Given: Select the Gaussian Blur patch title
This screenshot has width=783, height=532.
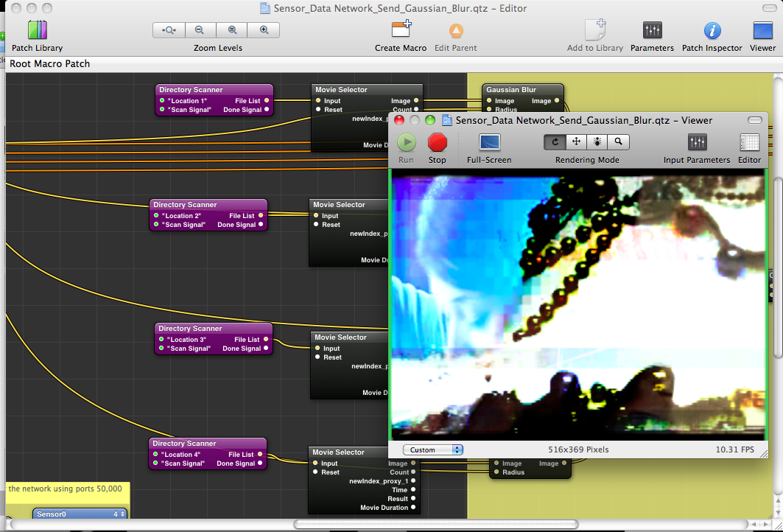Looking at the screenshot, I should coord(511,90).
